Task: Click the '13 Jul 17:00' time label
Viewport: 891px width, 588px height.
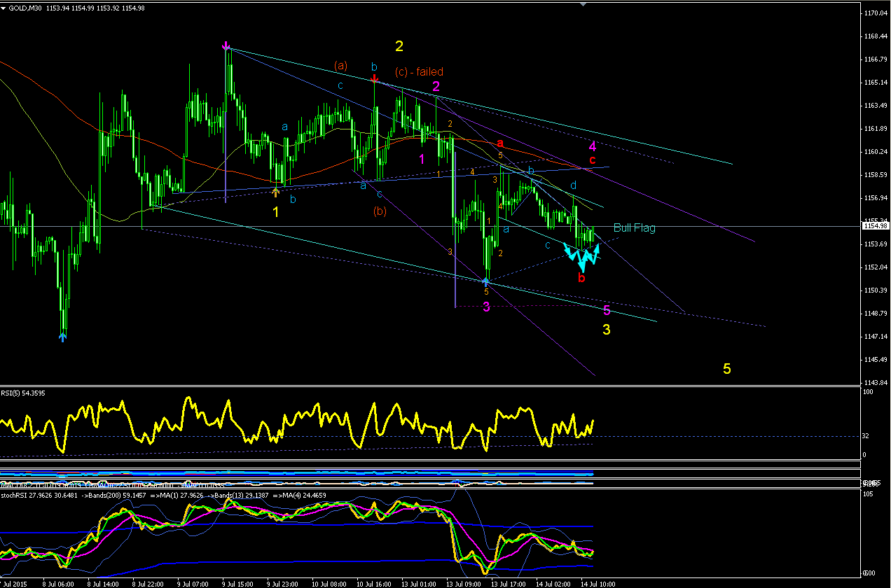Action: point(509,583)
